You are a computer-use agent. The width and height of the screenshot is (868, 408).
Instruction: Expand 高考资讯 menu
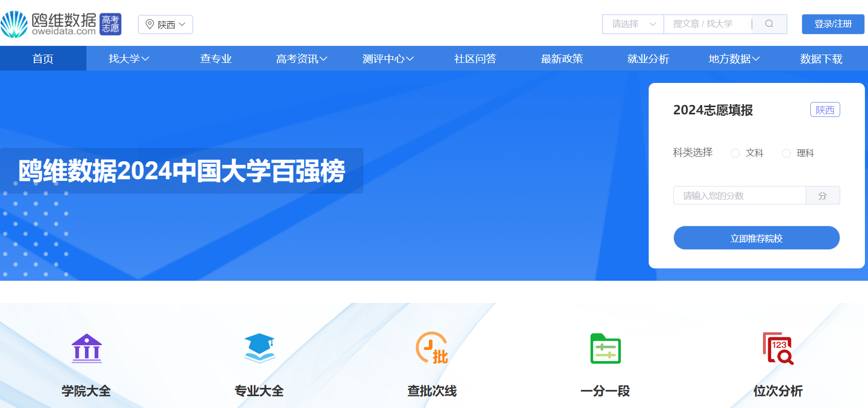[302, 59]
